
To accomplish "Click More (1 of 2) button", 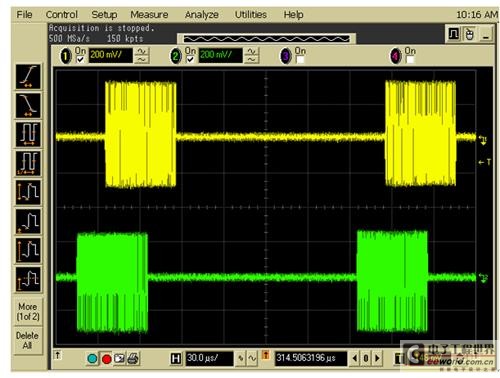I will click(28, 311).
